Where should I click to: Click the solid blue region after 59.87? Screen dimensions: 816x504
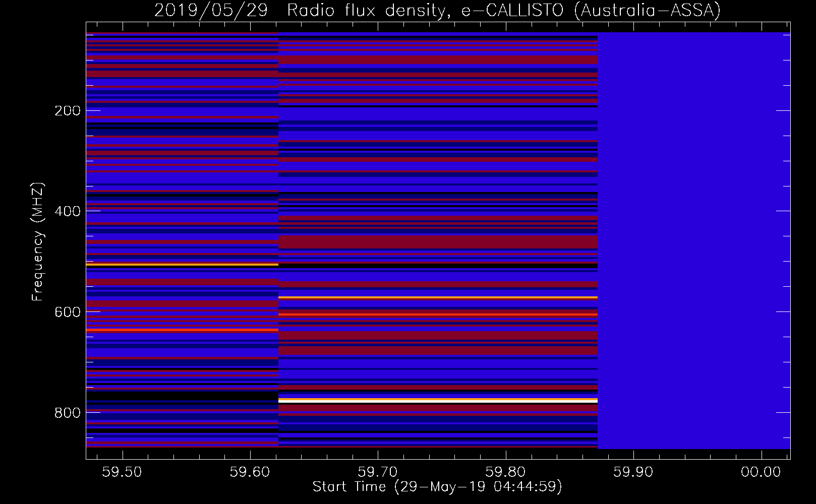[694, 240]
